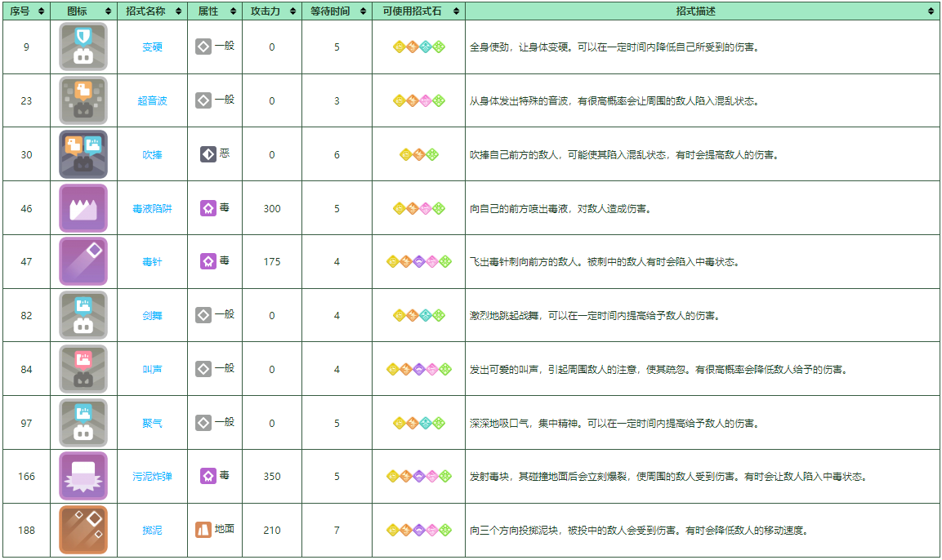Click the 吹捧 move icon
The image size is (942, 560).
(83, 154)
